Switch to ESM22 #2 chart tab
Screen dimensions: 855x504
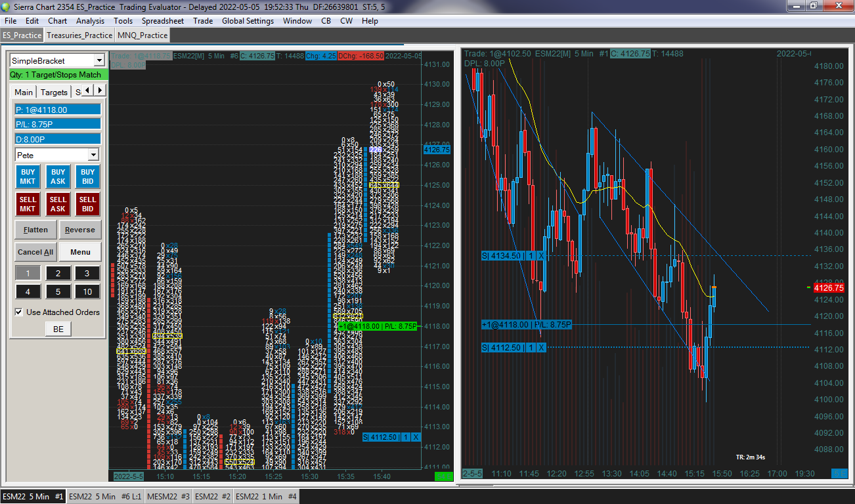213,497
